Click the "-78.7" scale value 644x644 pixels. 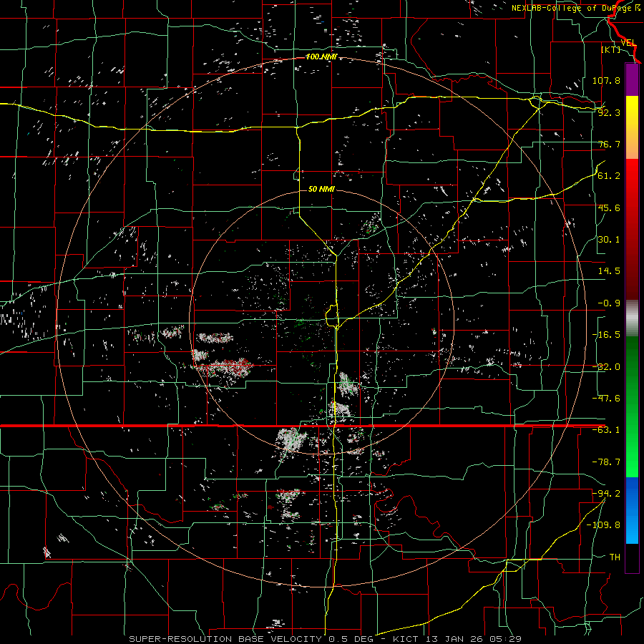(606, 462)
